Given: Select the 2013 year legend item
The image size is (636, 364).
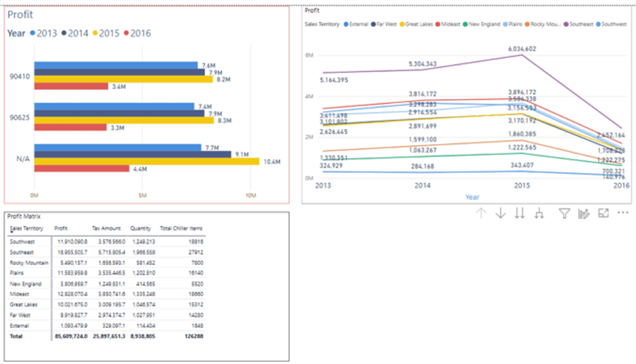Looking at the screenshot, I should click(43, 33).
